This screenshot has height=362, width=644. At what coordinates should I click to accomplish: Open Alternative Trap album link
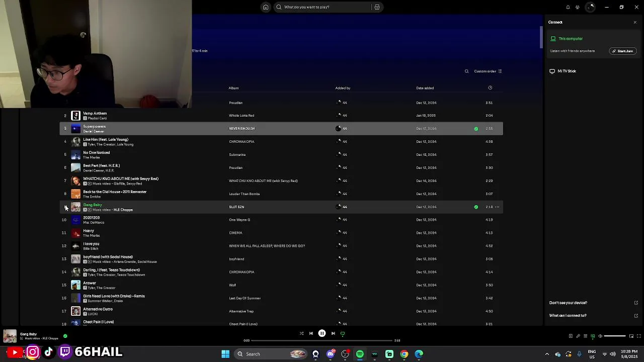click(242, 311)
